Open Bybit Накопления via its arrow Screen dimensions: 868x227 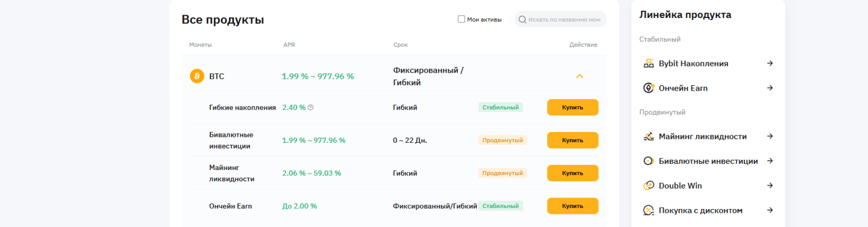tap(769, 64)
